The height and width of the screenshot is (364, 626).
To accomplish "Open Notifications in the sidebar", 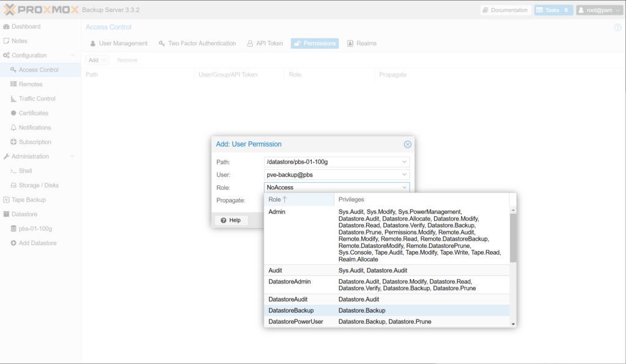I will [x=34, y=128].
